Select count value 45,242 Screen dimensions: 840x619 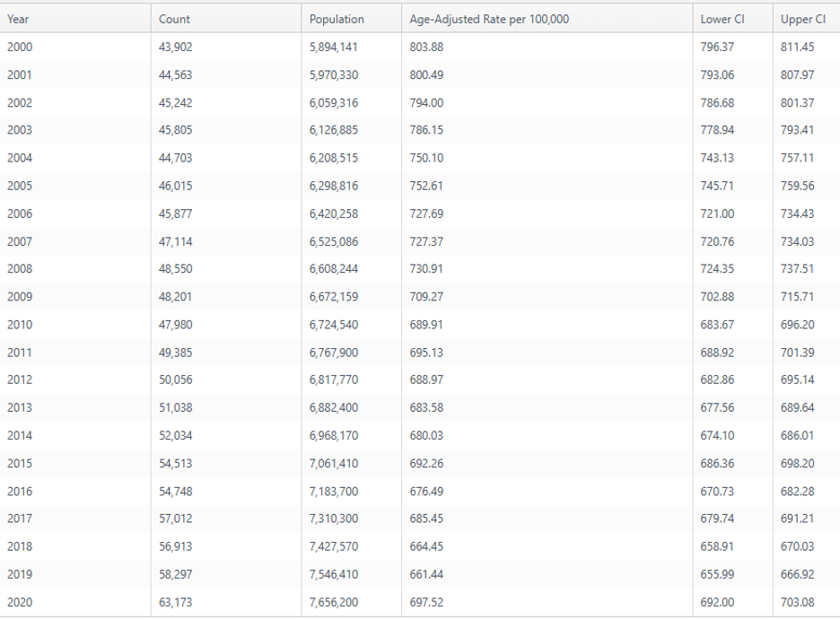click(175, 103)
